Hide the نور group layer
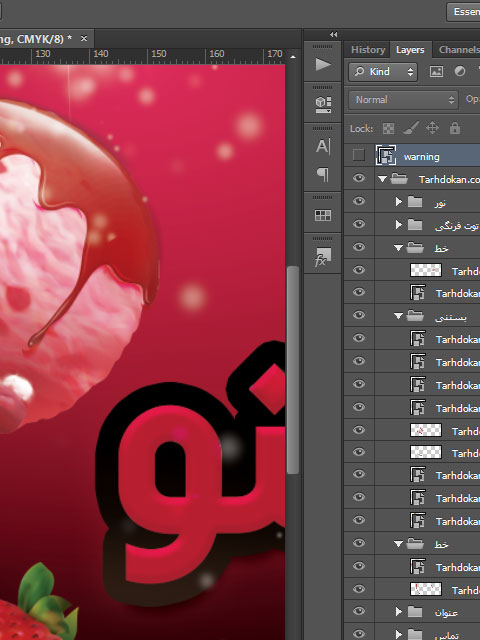This screenshot has height=640, width=480. coord(359,201)
